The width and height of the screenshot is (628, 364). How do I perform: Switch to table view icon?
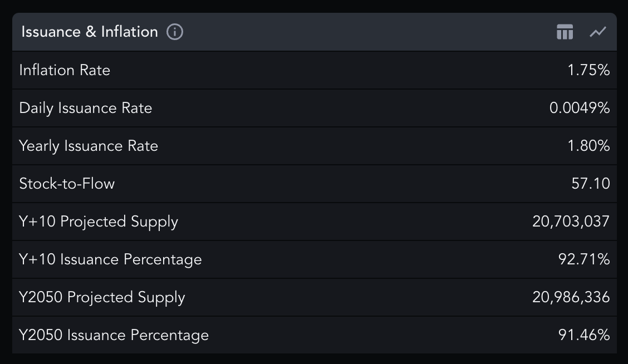tap(565, 32)
